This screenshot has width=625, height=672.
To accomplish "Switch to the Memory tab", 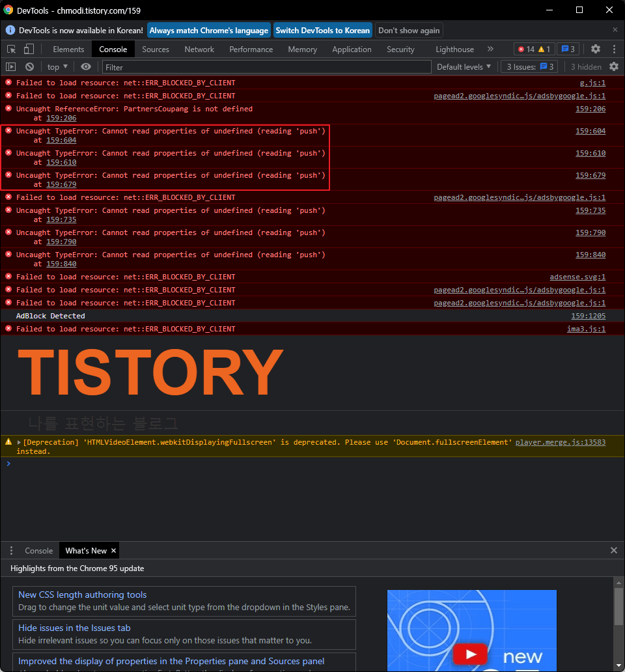I will 303,49.
